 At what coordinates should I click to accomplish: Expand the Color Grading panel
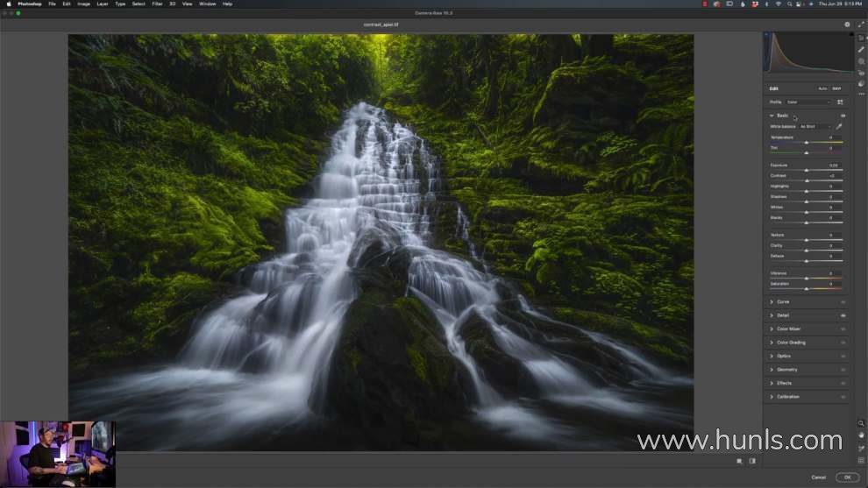click(772, 343)
